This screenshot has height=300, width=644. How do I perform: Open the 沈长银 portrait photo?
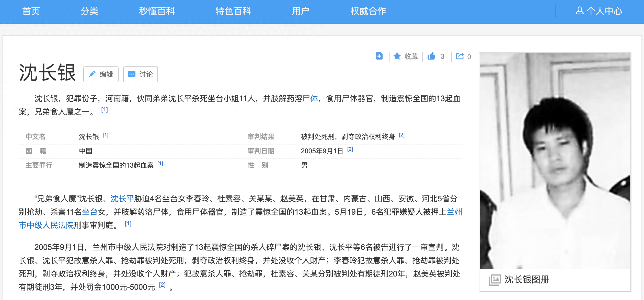pyautogui.click(x=555, y=160)
